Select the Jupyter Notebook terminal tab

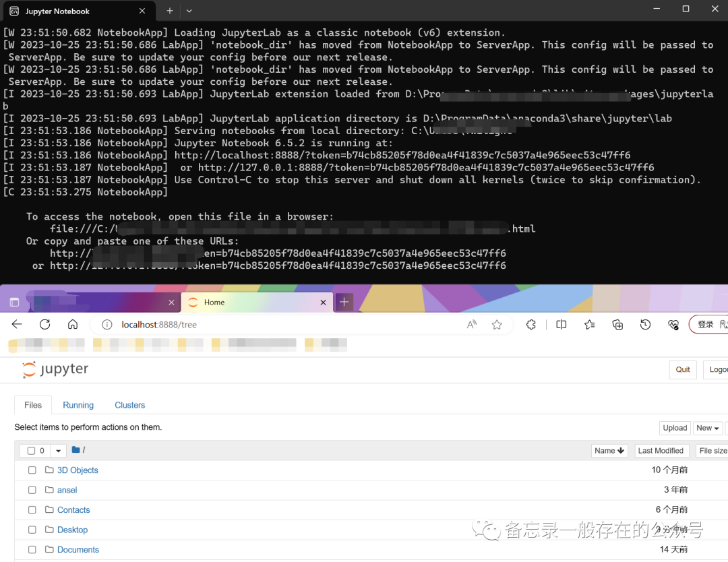79,11
